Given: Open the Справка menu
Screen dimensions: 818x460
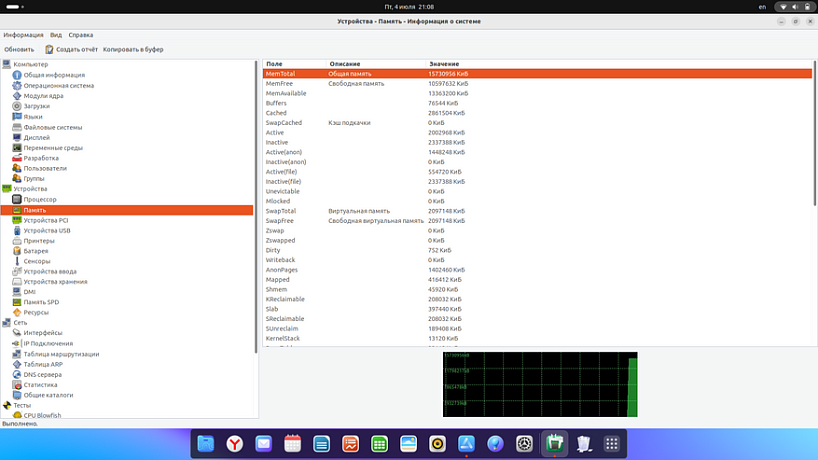Looking at the screenshot, I should (81, 35).
